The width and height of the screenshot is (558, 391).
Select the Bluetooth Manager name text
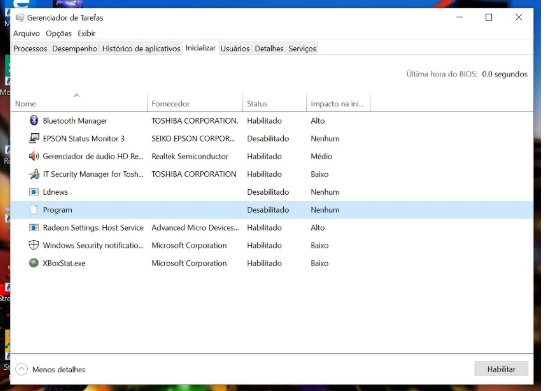pyautogui.click(x=75, y=121)
